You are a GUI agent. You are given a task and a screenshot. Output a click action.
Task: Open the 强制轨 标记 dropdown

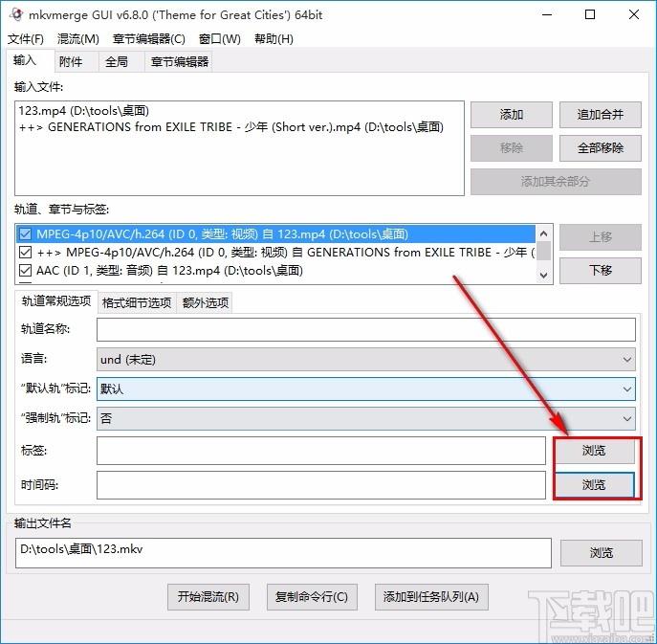click(365, 418)
